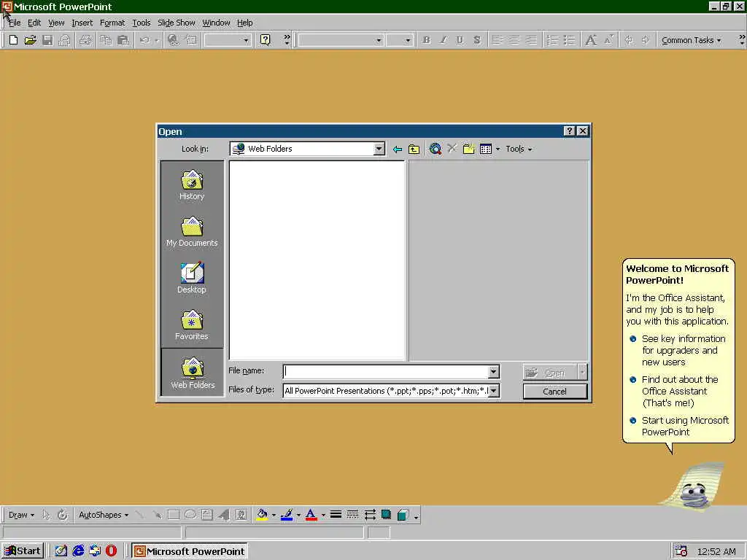This screenshot has width=747, height=560.
Task: Click the Cancel button in Open dialog
Action: [555, 392]
